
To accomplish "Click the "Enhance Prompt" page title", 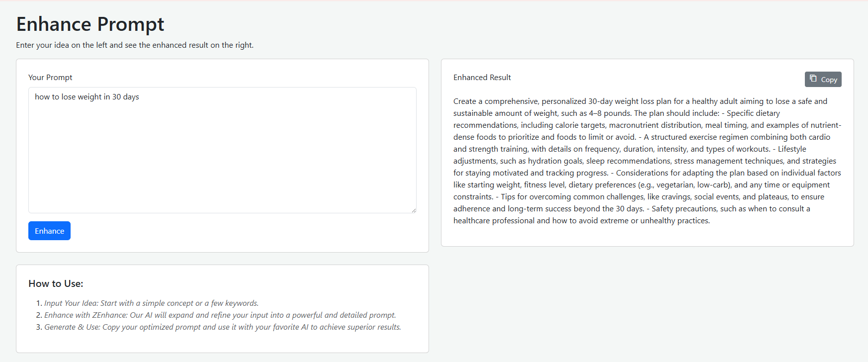I will pyautogui.click(x=90, y=24).
